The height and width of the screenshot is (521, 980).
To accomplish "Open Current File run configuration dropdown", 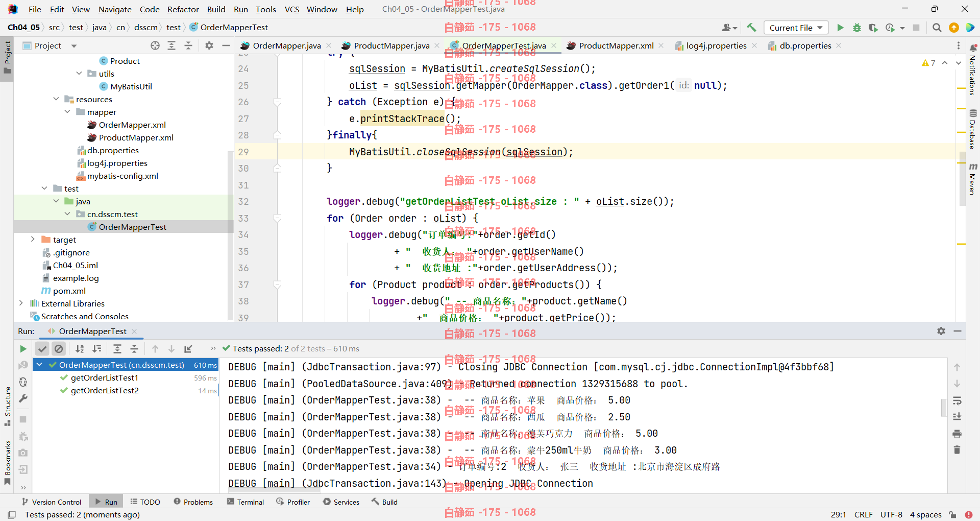I will 796,28.
